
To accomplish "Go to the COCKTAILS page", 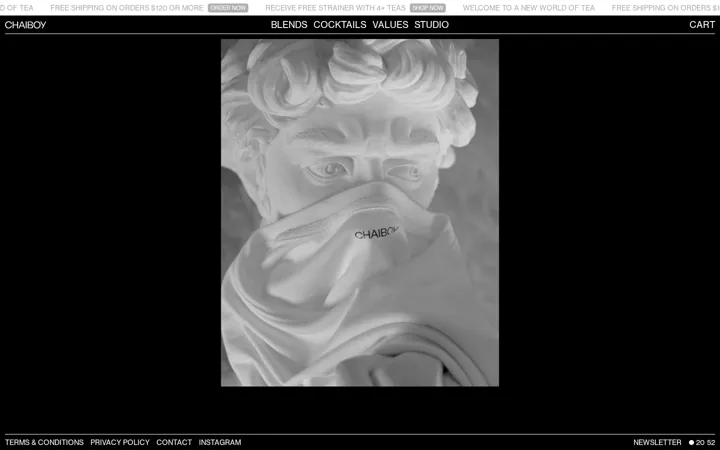I will tap(340, 25).
